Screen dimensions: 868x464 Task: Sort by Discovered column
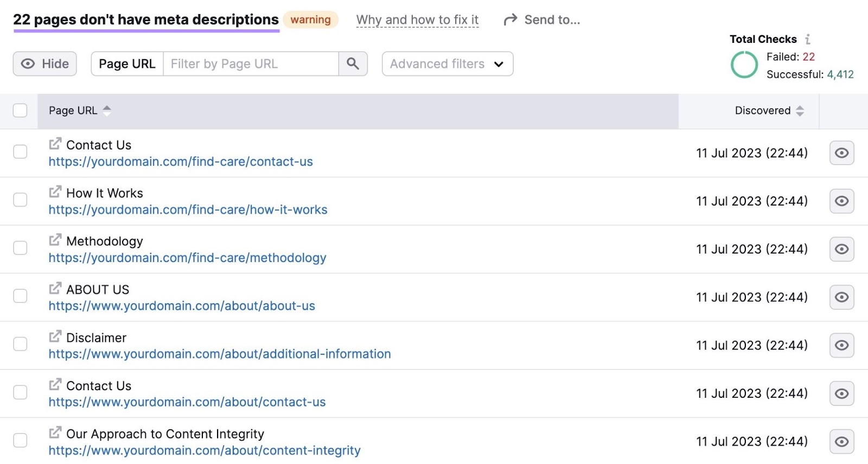(769, 111)
